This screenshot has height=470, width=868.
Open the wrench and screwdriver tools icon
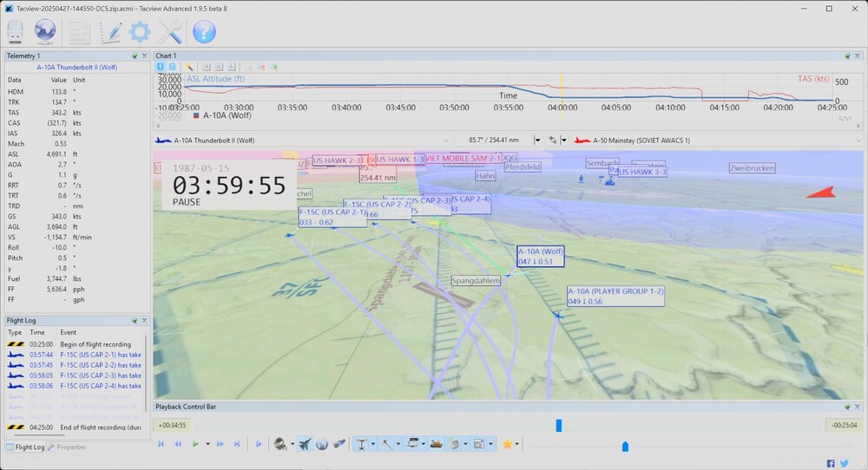pos(170,32)
